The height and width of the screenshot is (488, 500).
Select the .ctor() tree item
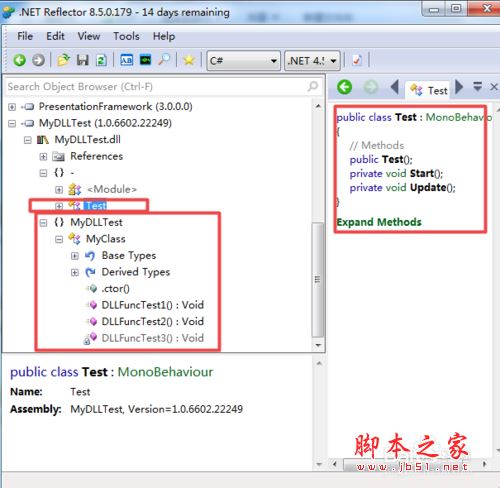coord(115,289)
